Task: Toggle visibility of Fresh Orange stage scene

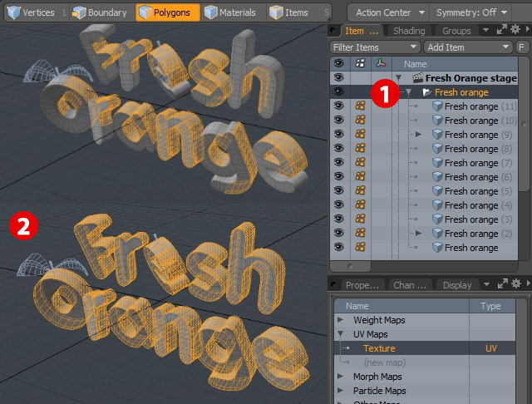Action: tap(339, 77)
